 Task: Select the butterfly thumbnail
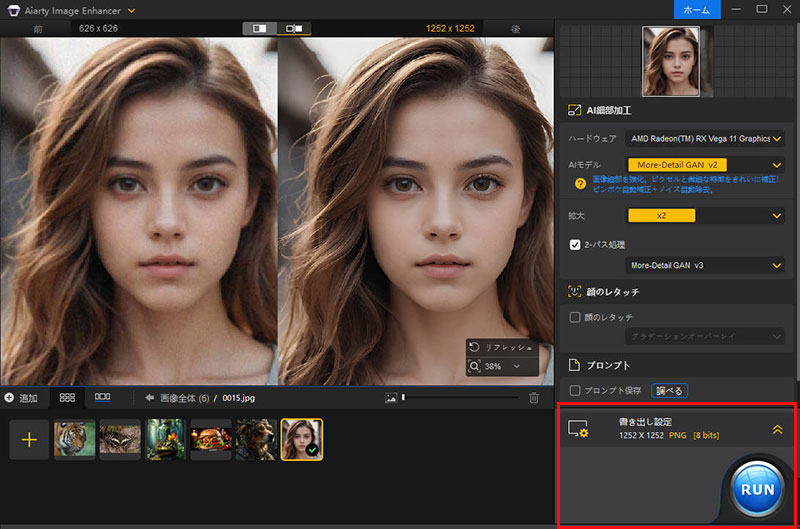[x=120, y=439]
